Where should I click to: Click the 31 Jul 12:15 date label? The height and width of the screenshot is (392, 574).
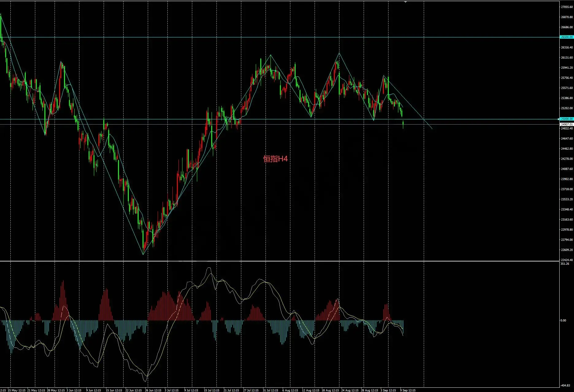point(270,390)
